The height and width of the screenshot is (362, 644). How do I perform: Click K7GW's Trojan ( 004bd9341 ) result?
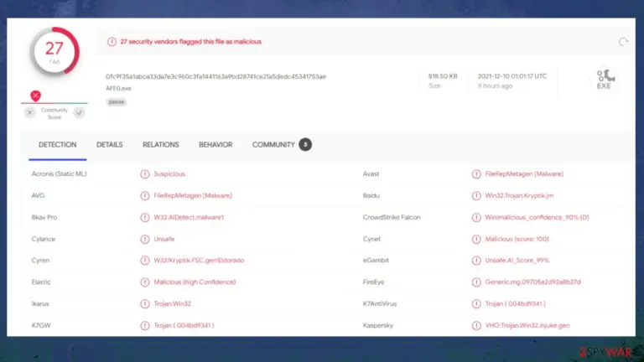(184, 325)
